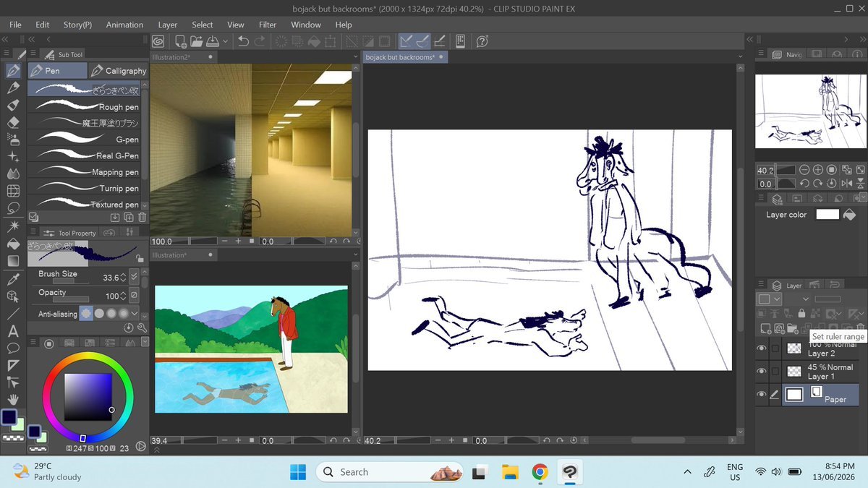
Task: Show hidden system tray icons
Action: click(686, 471)
